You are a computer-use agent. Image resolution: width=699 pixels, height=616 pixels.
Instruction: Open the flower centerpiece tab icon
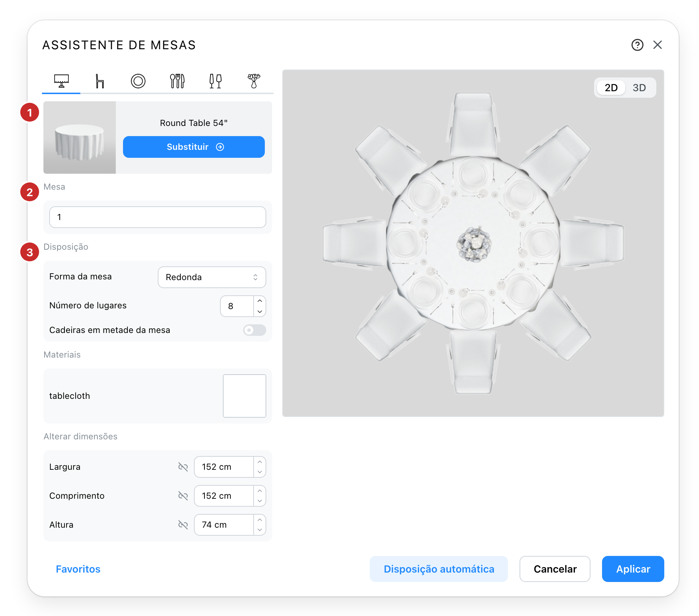[254, 81]
